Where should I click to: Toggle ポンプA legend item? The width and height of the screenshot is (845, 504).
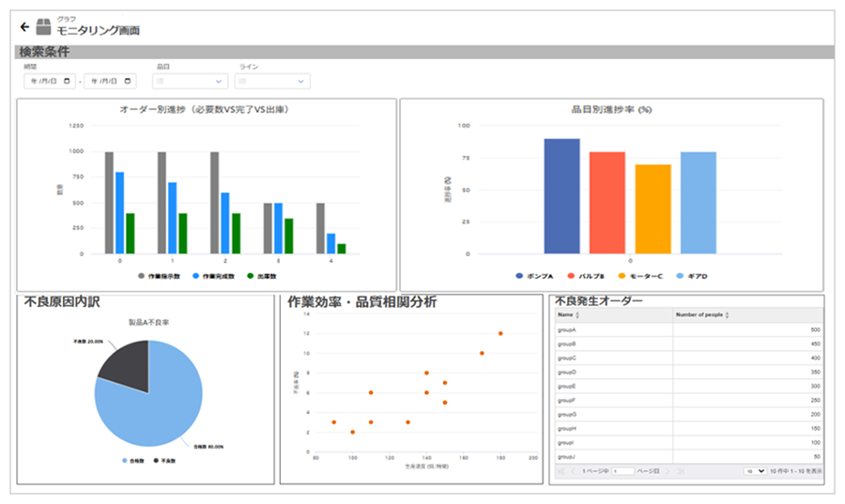(539, 277)
